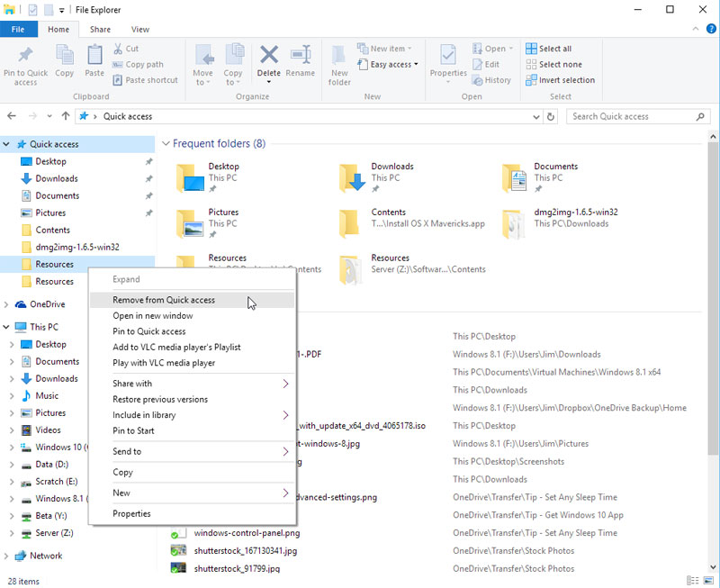720x588 pixels.
Task: Open the File menu tab
Action: [x=18, y=30]
